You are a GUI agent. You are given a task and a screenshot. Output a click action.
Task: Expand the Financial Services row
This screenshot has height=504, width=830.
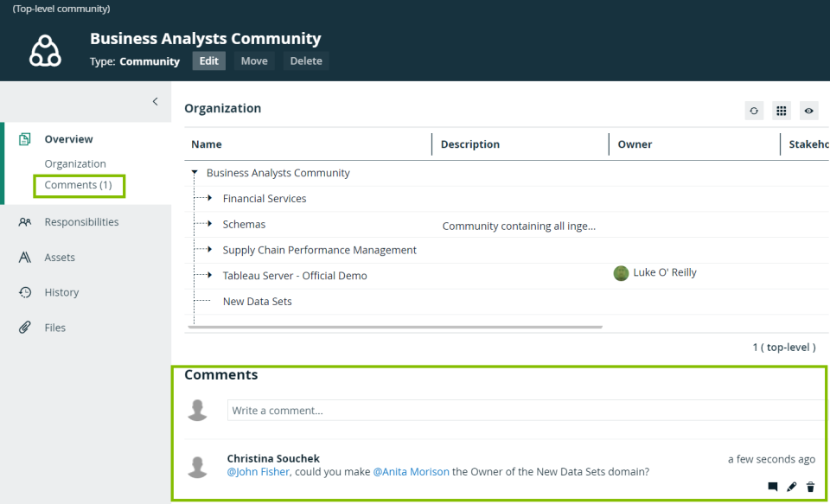pos(210,198)
